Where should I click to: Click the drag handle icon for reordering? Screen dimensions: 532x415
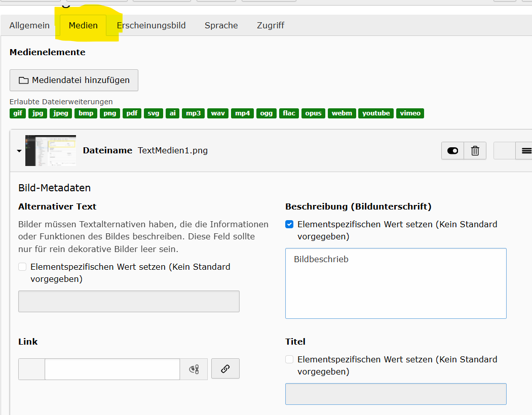526,151
